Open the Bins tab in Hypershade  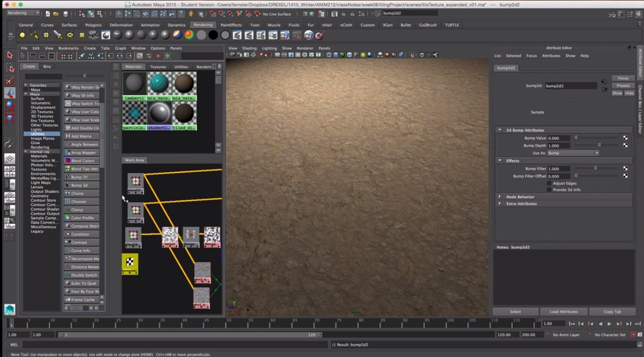(47, 66)
